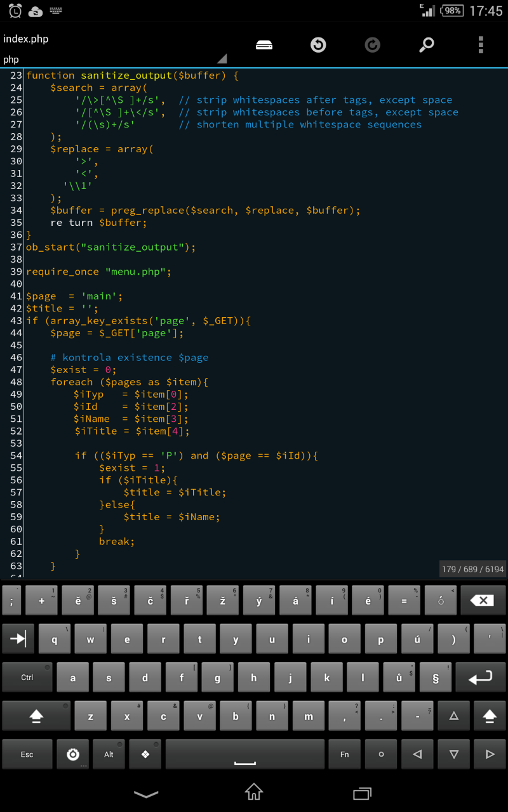Open keyboard settings circular icon key
The height and width of the screenshot is (812, 508).
coord(73,754)
